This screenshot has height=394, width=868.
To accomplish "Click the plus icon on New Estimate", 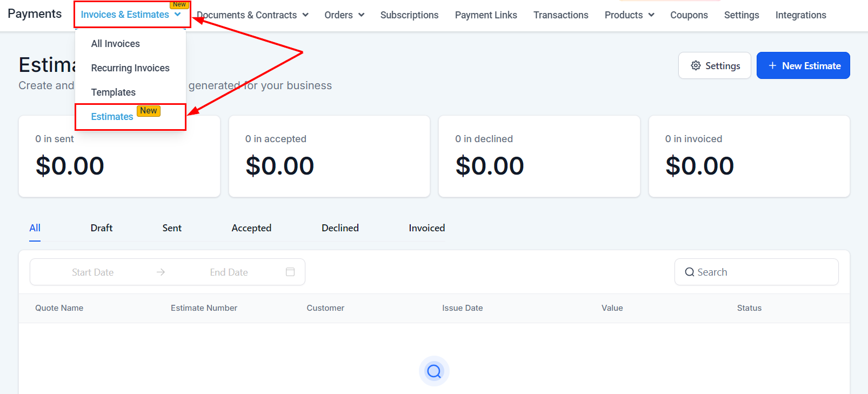I will click(772, 65).
